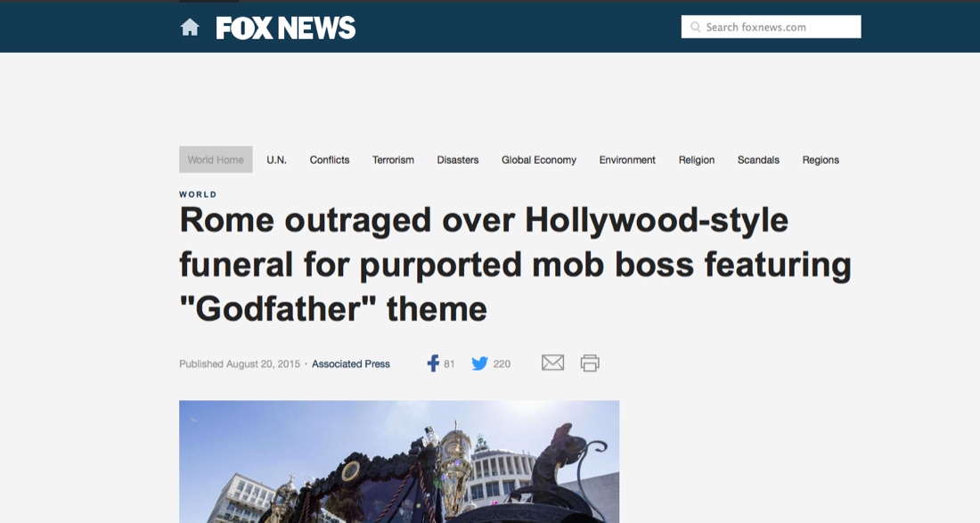Open the Disasters section

pyautogui.click(x=458, y=160)
